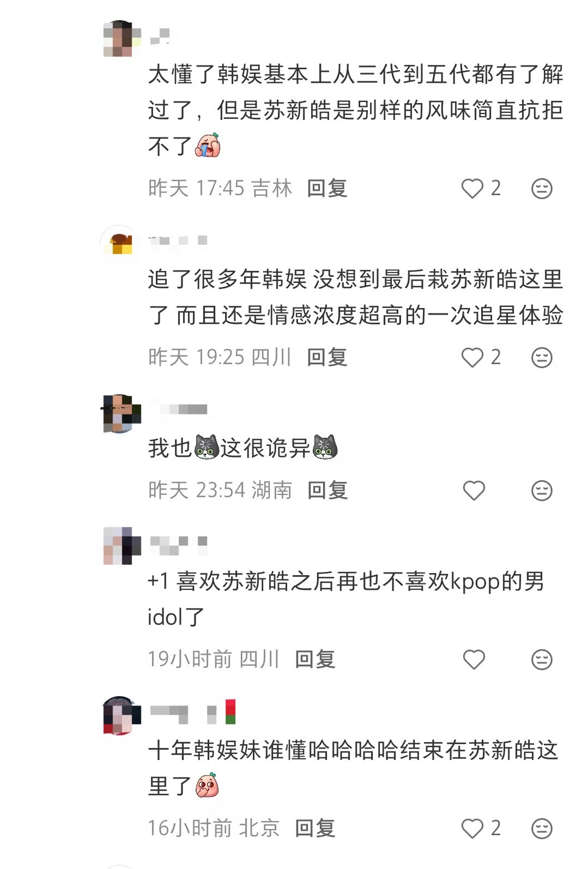Like the Beijing comment from 16小时前

click(x=472, y=829)
